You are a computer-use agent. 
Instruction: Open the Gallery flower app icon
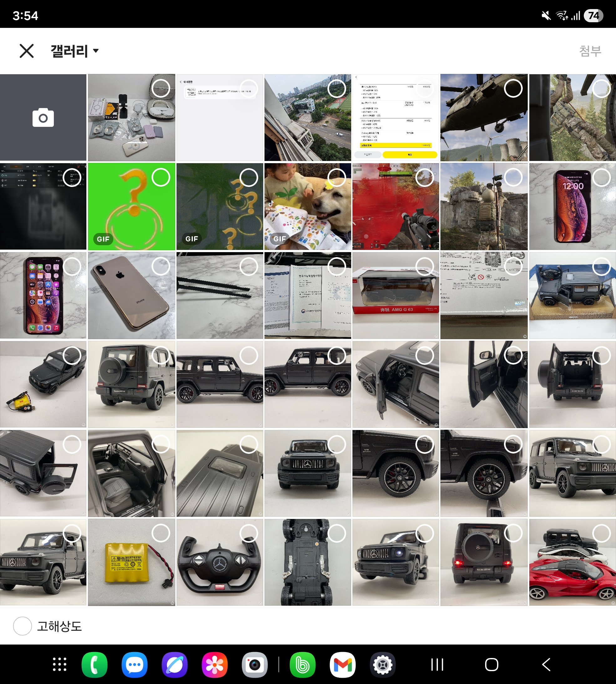(x=215, y=665)
